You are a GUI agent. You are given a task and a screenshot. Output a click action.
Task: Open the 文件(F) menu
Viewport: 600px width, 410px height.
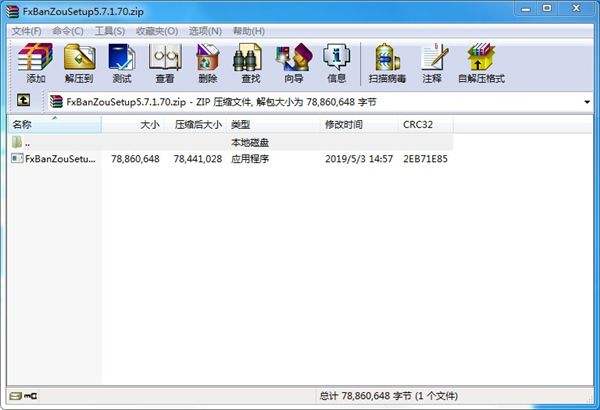tap(26, 31)
